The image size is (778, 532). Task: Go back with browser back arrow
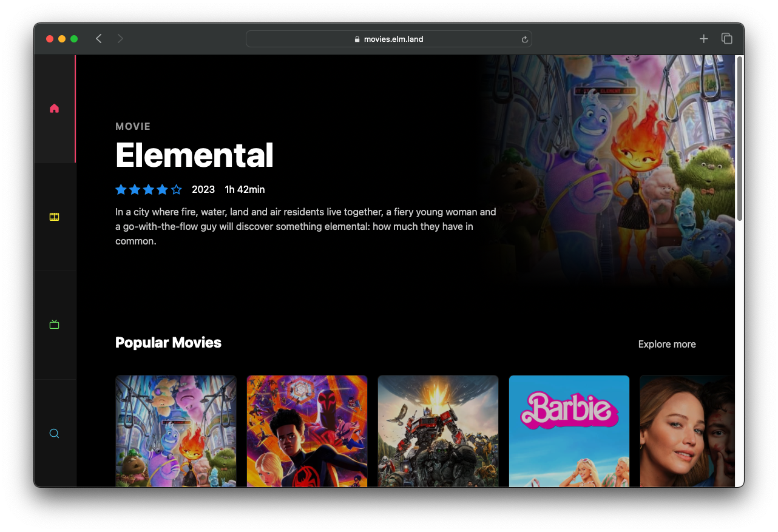(99, 39)
